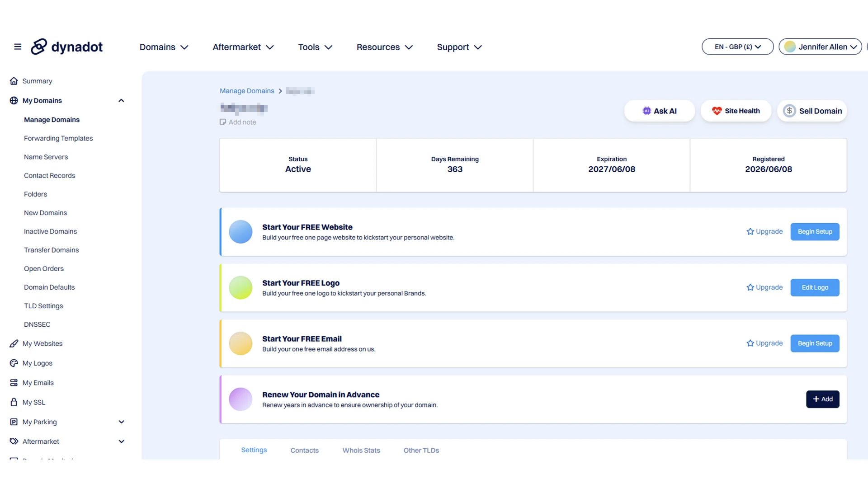Open the EN - GBP currency selector
The image size is (868, 488).
[x=737, y=47]
